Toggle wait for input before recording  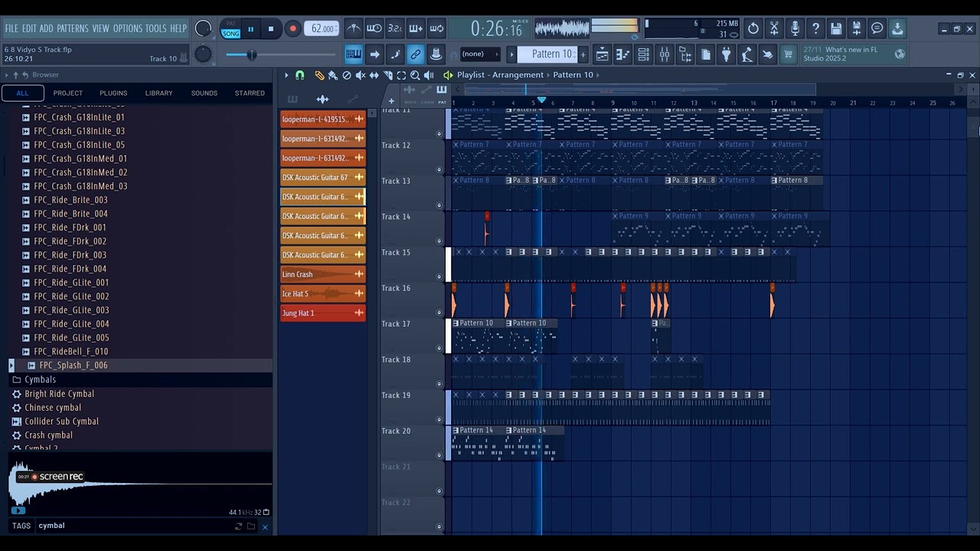[374, 29]
